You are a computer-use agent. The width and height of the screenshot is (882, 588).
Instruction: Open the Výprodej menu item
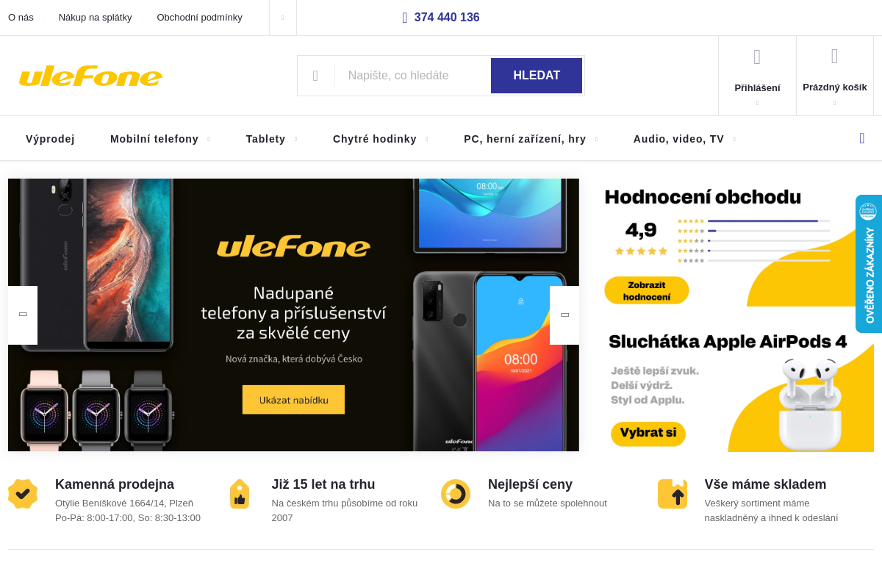point(50,138)
